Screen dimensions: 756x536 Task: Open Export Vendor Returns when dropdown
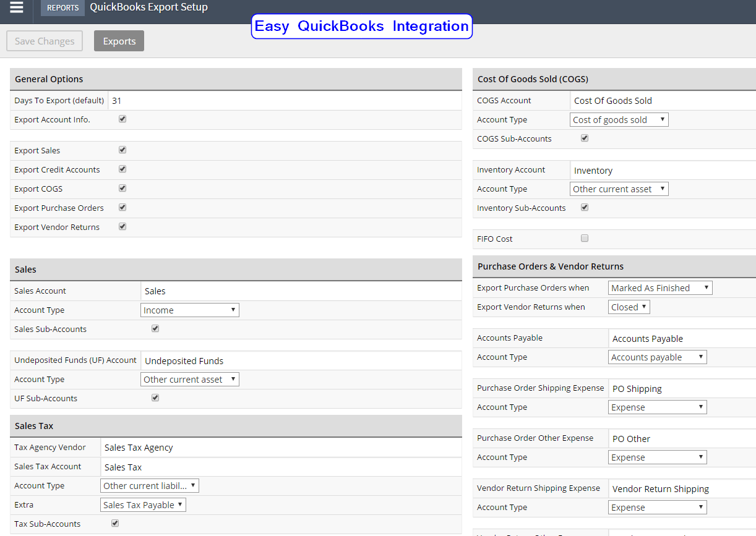pyautogui.click(x=629, y=307)
